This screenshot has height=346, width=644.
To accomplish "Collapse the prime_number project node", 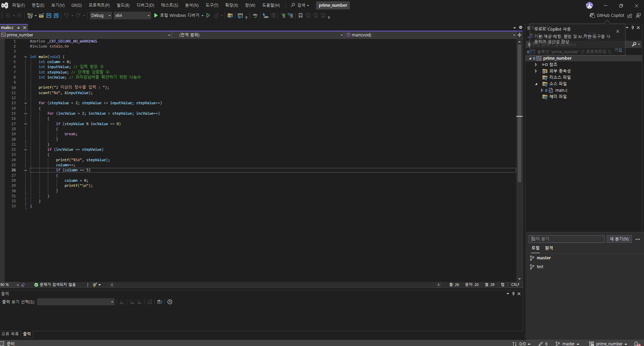I will [530, 58].
